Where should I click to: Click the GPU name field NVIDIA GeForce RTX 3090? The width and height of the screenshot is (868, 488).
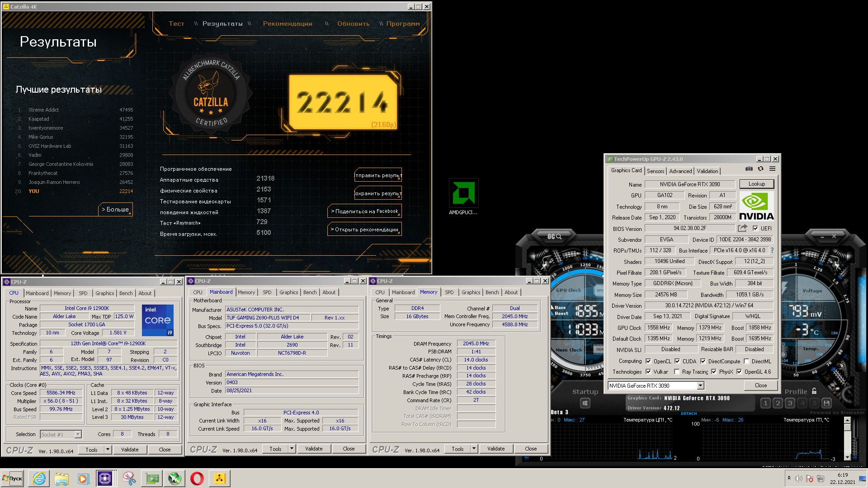point(690,184)
